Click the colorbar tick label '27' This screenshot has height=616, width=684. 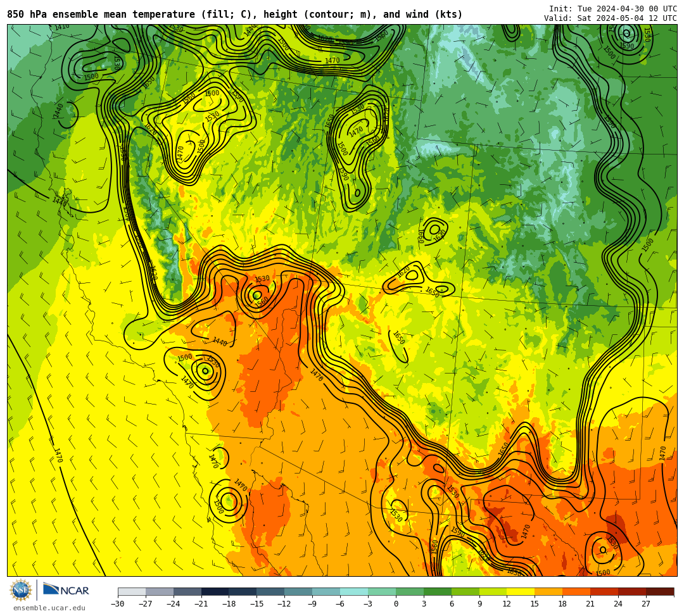(x=646, y=604)
